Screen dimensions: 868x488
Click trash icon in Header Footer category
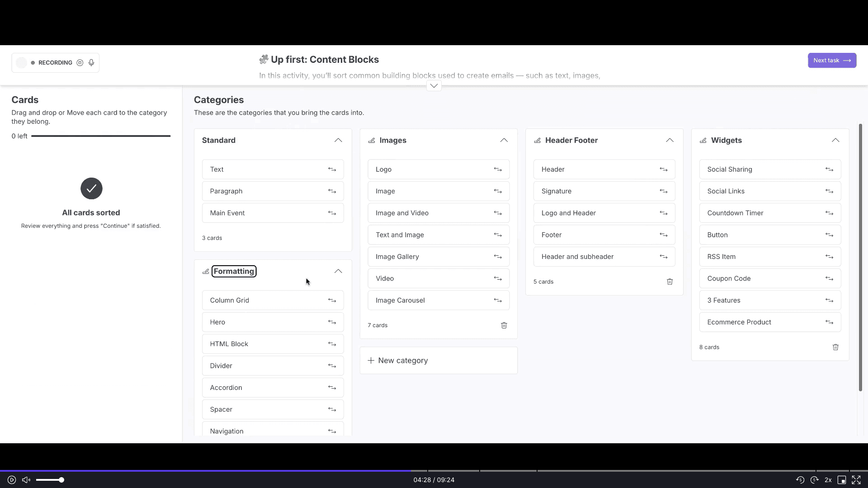670,282
